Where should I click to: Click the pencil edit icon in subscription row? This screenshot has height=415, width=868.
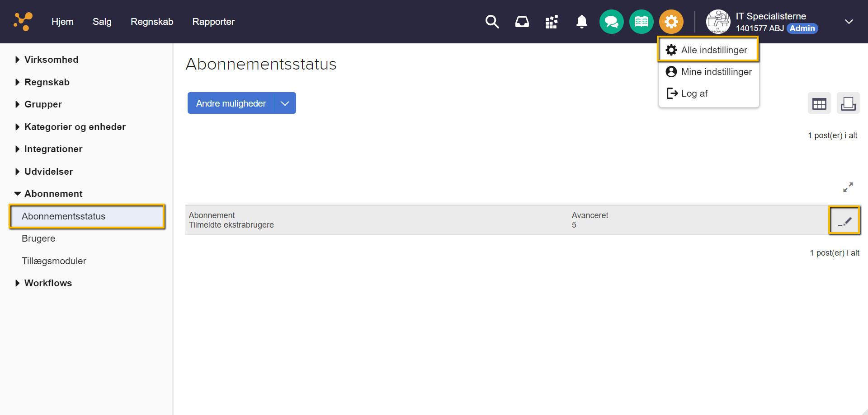pyautogui.click(x=844, y=221)
